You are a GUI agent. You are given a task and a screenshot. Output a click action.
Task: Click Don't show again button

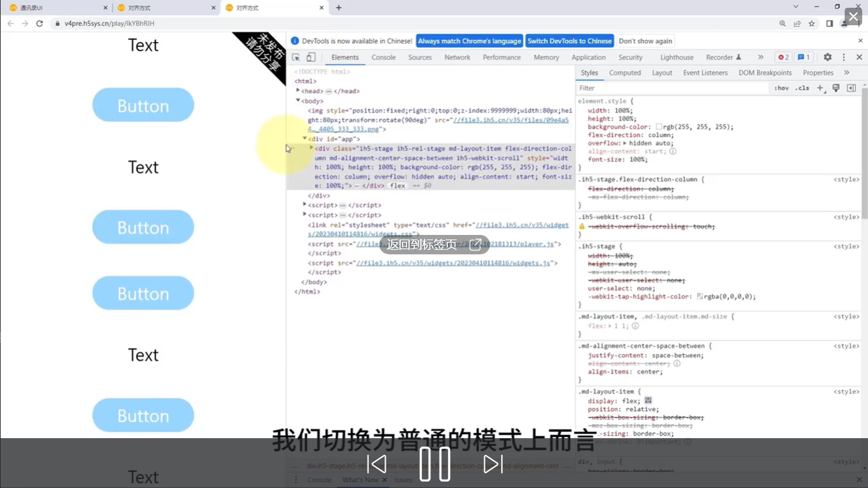pyautogui.click(x=645, y=41)
